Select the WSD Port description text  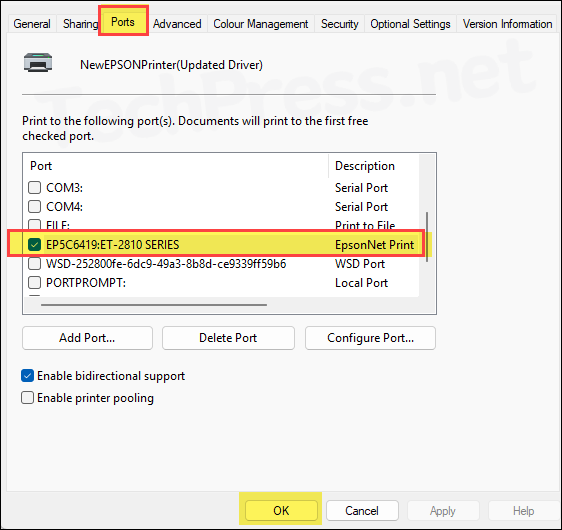pos(360,264)
